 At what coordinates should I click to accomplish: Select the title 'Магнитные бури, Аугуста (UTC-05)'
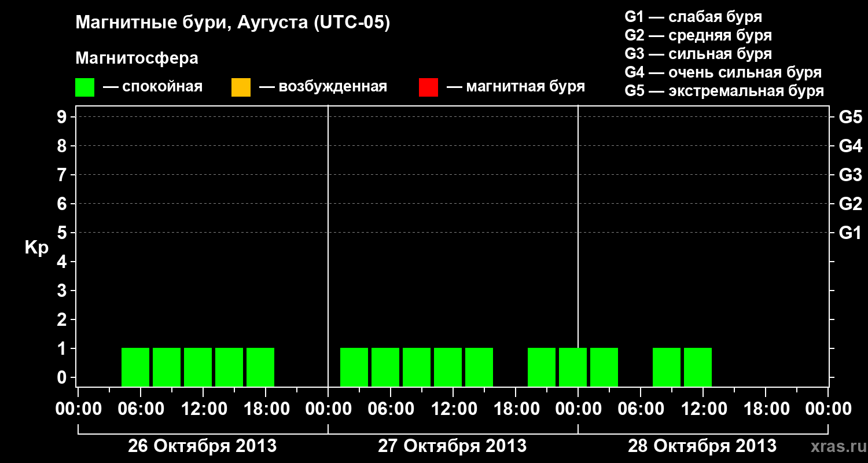pos(233,23)
